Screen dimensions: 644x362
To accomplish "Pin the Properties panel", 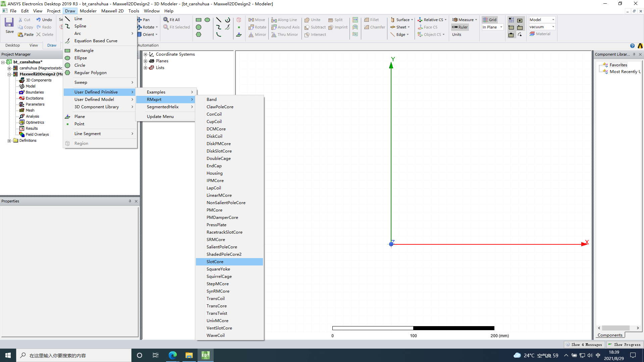I will [130, 201].
